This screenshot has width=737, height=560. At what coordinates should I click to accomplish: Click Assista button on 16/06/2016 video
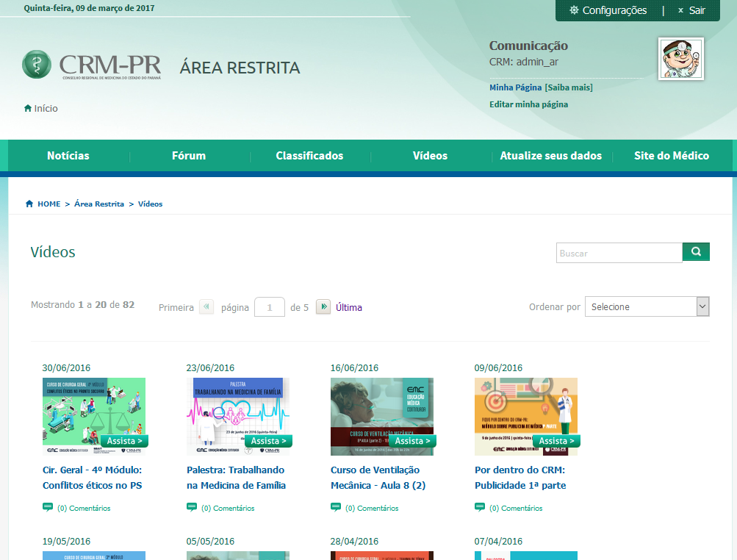pyautogui.click(x=413, y=441)
